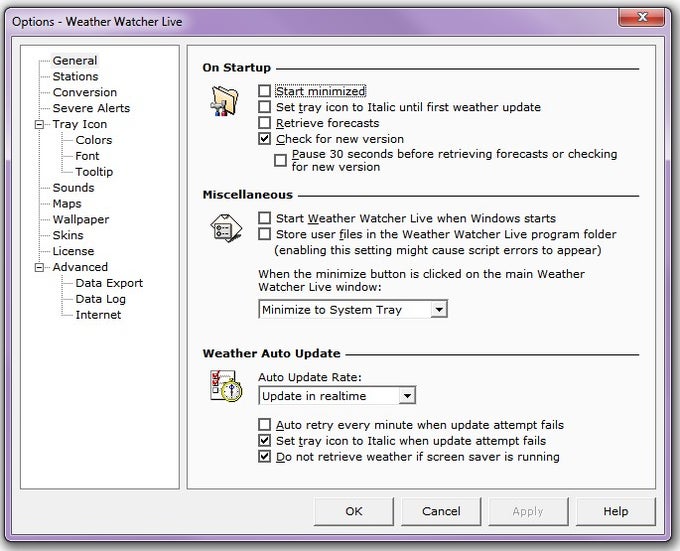
Task: Enable Auto retry every minute checkbox
Action: click(x=265, y=424)
